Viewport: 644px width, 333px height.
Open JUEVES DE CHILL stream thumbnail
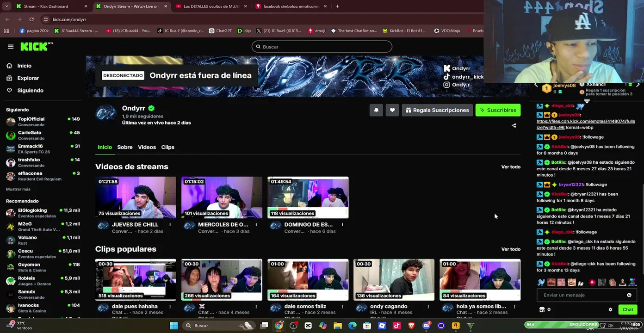(x=136, y=197)
